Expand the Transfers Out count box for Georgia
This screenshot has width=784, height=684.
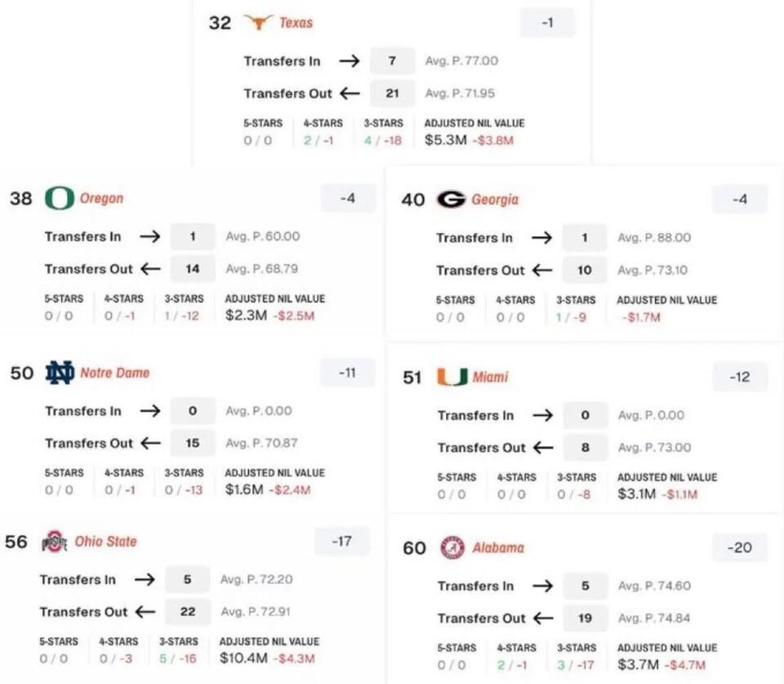pyautogui.click(x=585, y=270)
